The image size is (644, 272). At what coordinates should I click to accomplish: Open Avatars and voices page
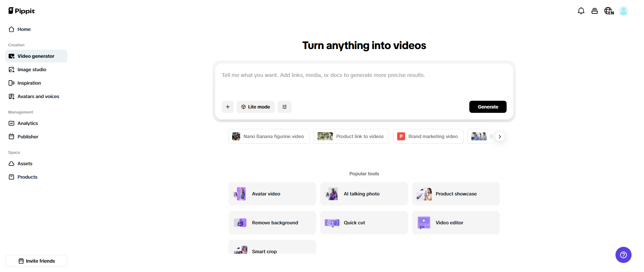38,96
